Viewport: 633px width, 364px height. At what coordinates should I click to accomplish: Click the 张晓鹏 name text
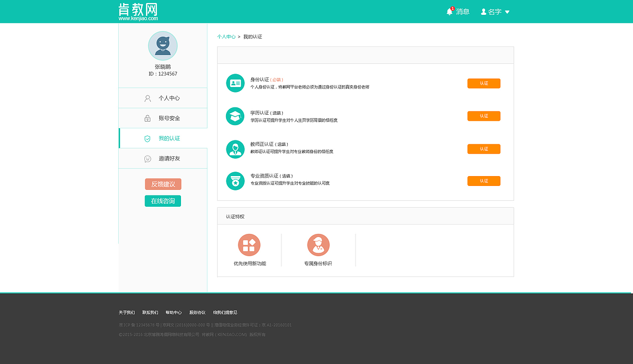pyautogui.click(x=163, y=67)
